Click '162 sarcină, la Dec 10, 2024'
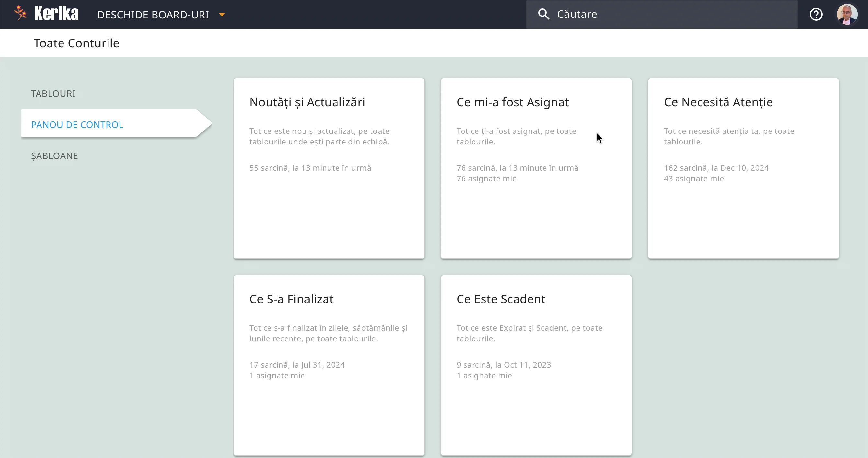Screen dimensions: 868x458 716,168
